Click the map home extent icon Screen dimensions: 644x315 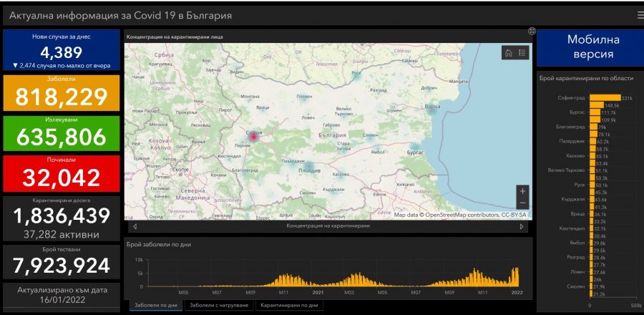pos(509,52)
